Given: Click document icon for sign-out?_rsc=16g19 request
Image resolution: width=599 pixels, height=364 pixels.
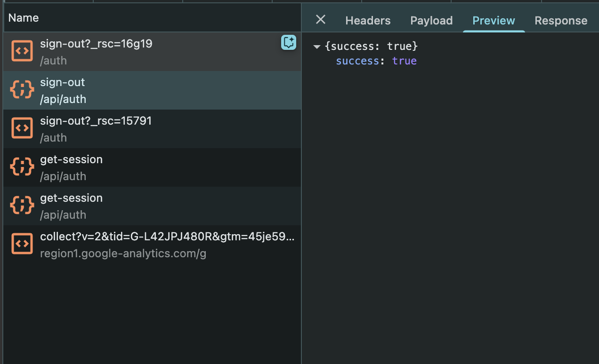Looking at the screenshot, I should [22, 51].
